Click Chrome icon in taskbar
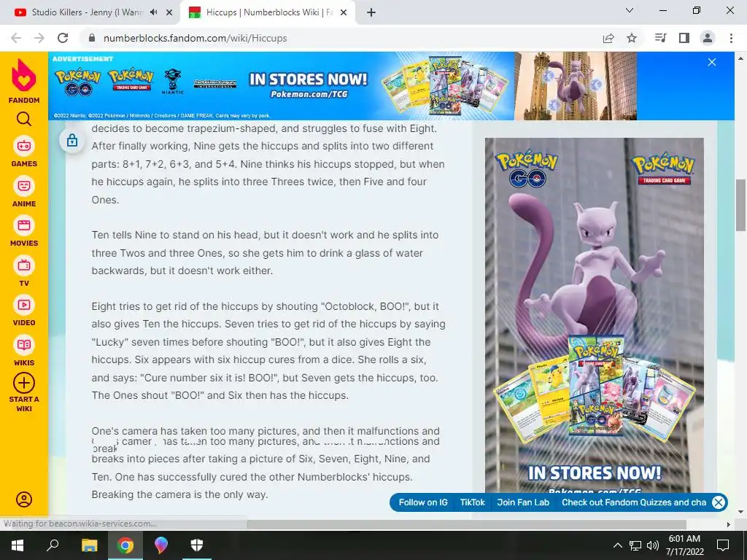Screen dimensions: 747x560 point(125,545)
